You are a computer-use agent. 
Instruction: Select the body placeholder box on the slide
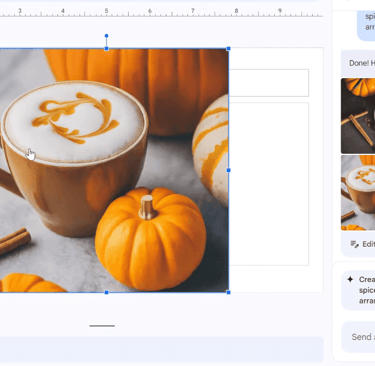[x=269, y=184]
